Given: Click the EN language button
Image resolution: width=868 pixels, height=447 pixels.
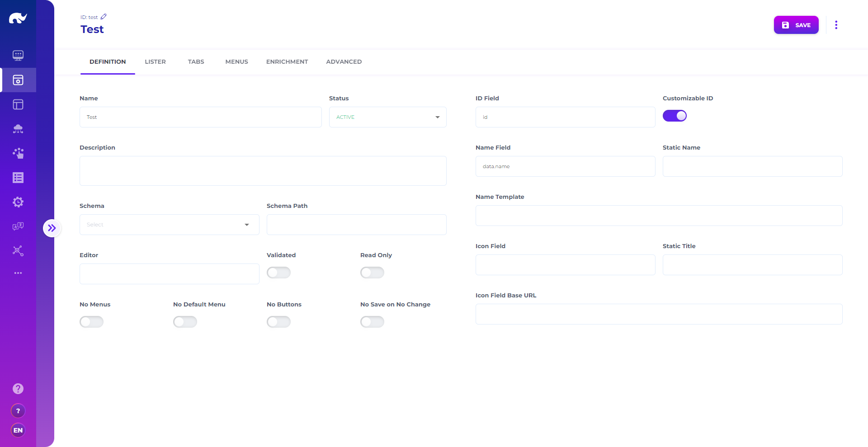Looking at the screenshot, I should pos(18,430).
